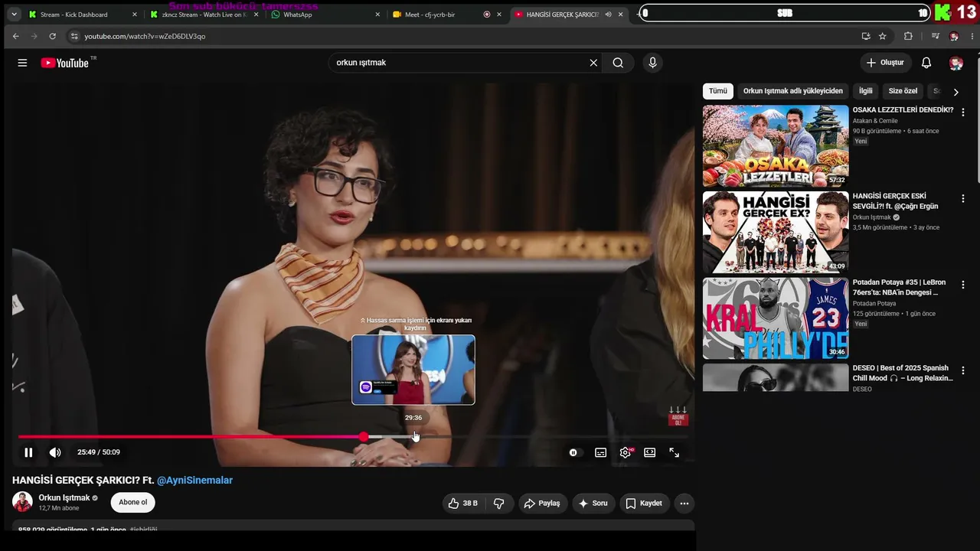The image size is (980, 551).
Task: Open more actions ellipsis under video
Action: [x=684, y=503]
